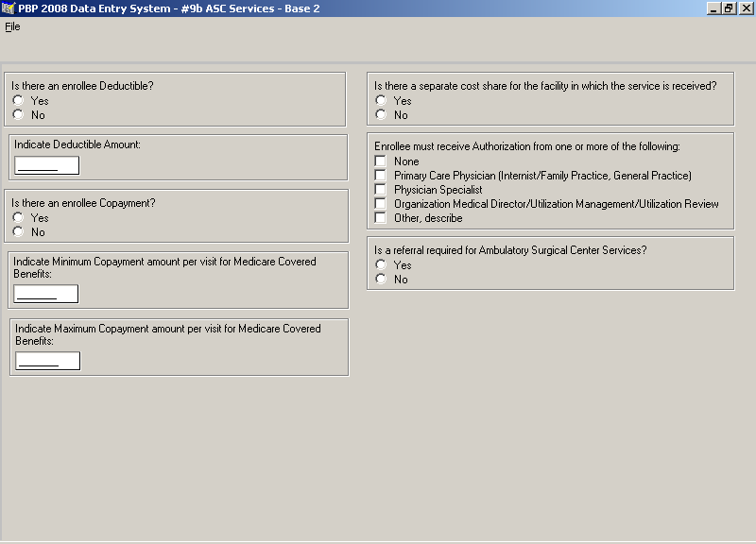Image resolution: width=756 pixels, height=544 pixels.
Task: Select Yes for enrollee Deductible
Action: click(x=18, y=100)
